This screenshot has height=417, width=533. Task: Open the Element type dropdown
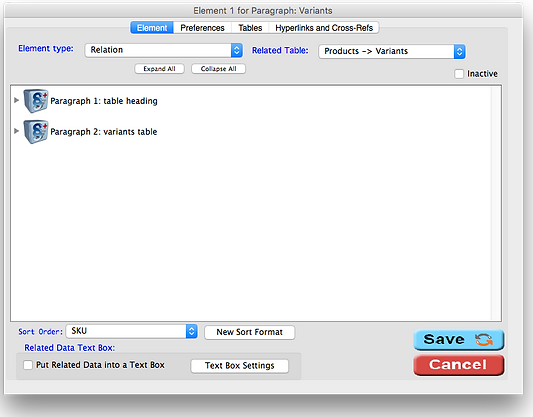[164, 50]
